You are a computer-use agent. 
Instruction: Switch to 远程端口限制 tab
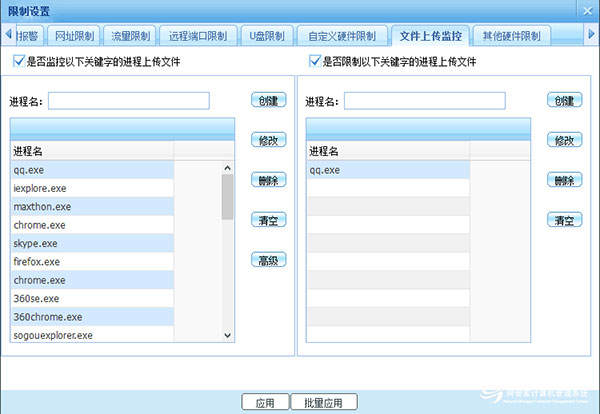click(198, 36)
